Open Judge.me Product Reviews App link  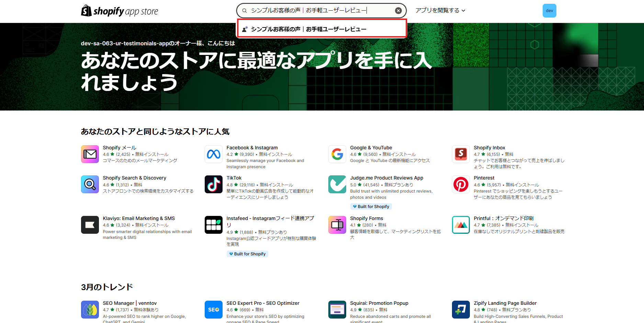[x=387, y=178]
